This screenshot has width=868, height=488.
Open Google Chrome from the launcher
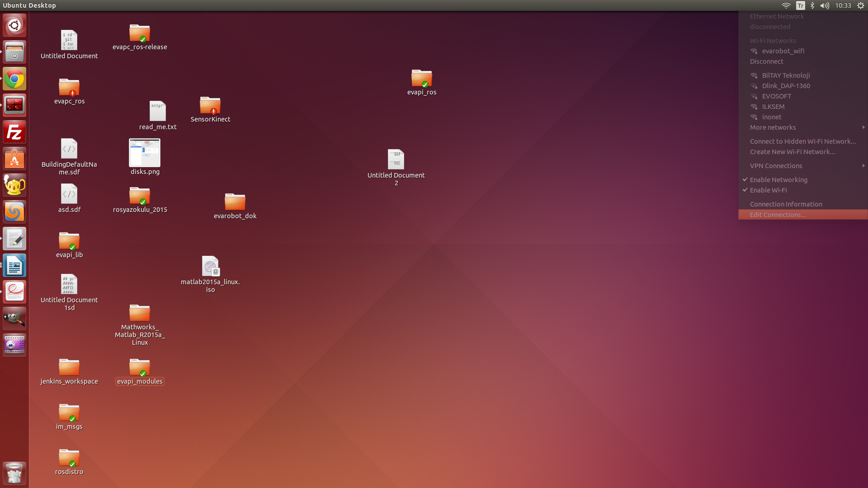(14, 80)
